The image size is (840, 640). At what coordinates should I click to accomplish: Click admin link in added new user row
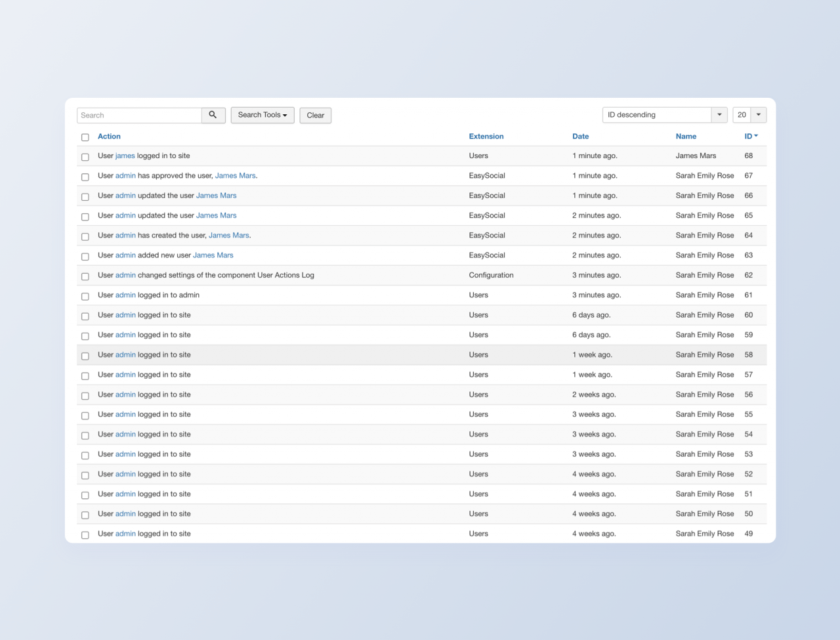(x=125, y=255)
